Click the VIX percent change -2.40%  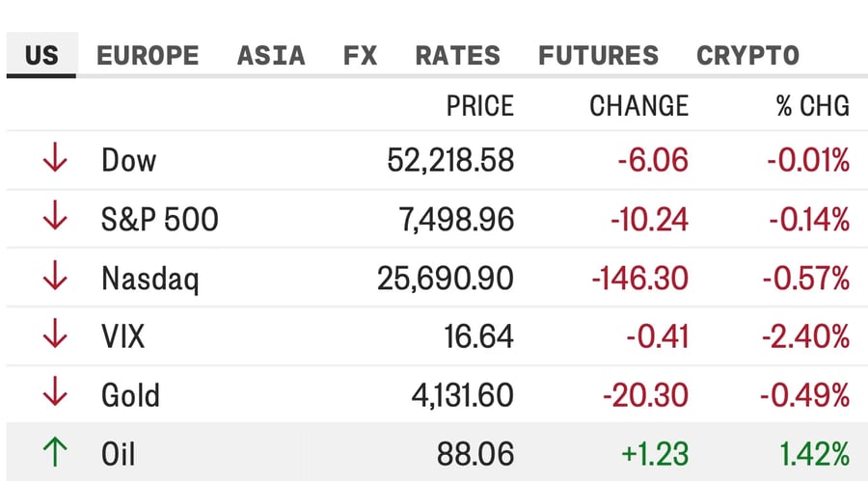tap(806, 336)
